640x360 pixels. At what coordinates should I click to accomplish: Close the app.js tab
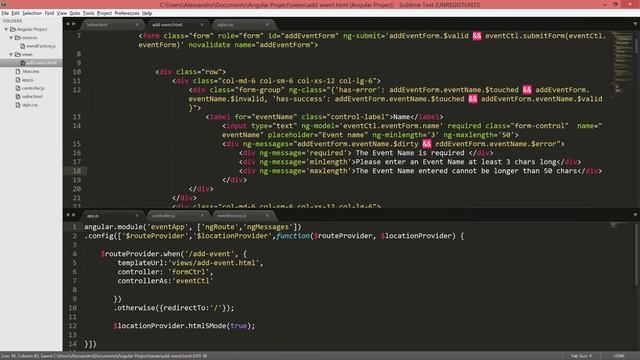(137, 216)
